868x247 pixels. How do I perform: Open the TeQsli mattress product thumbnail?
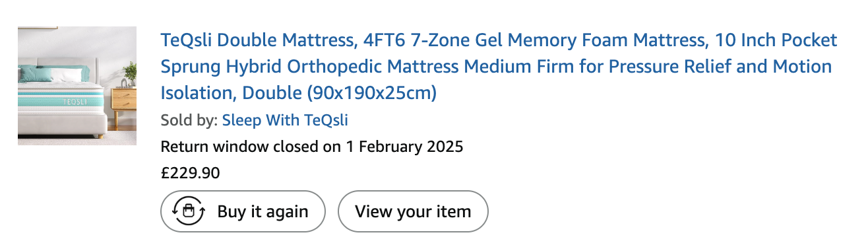(77, 86)
